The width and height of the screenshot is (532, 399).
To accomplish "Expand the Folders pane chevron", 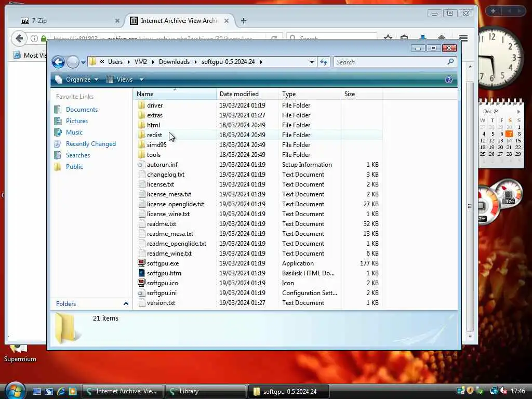I will point(126,303).
